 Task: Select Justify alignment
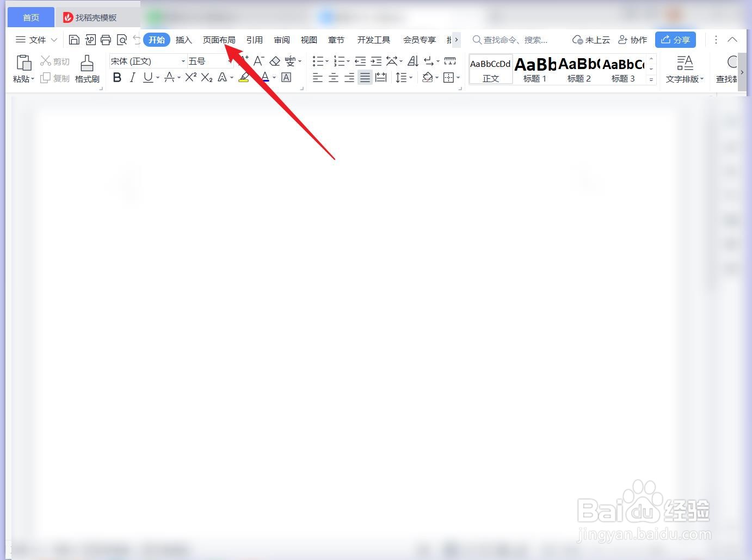tap(365, 78)
